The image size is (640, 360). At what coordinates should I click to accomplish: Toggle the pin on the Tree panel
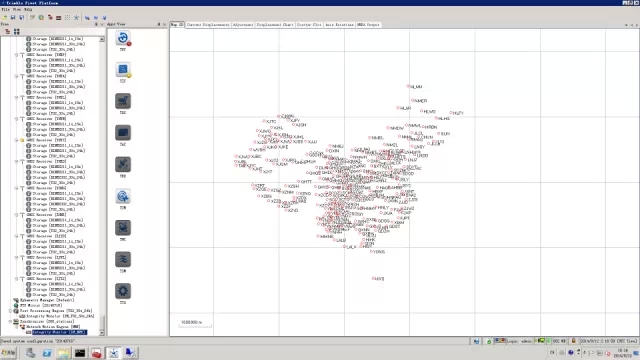click(96, 24)
